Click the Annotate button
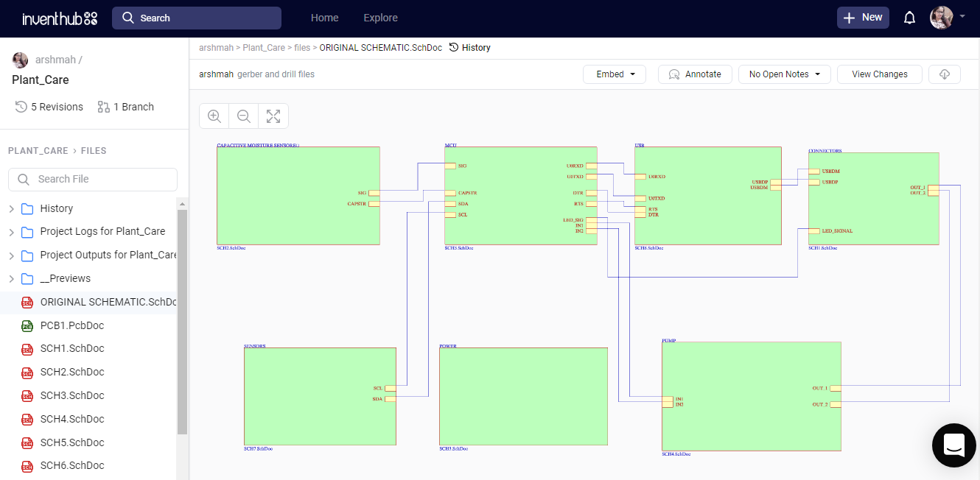 click(695, 74)
